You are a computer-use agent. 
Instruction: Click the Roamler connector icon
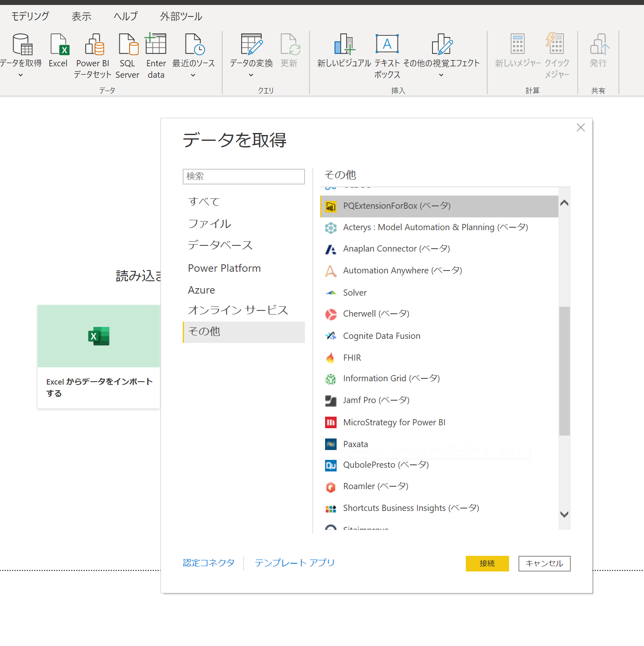tap(330, 487)
